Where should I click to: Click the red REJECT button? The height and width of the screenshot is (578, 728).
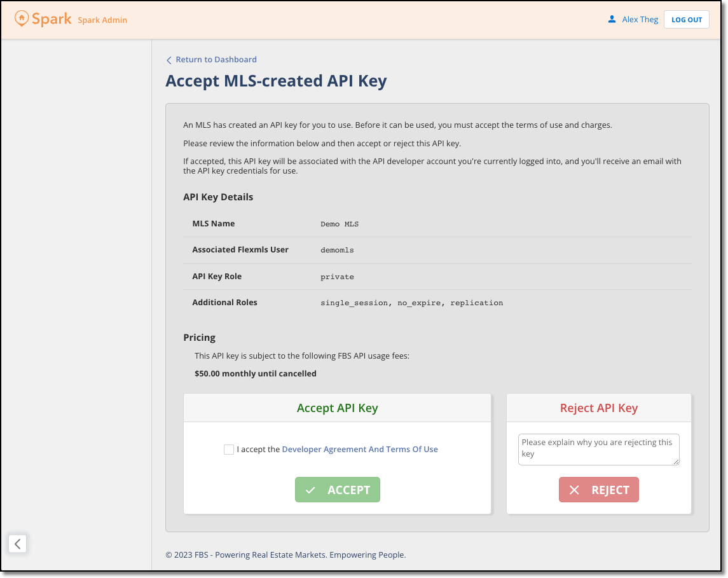click(599, 490)
